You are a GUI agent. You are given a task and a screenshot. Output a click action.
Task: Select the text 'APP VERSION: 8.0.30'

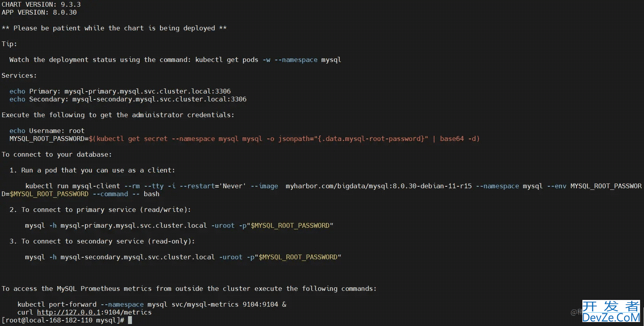39,12
